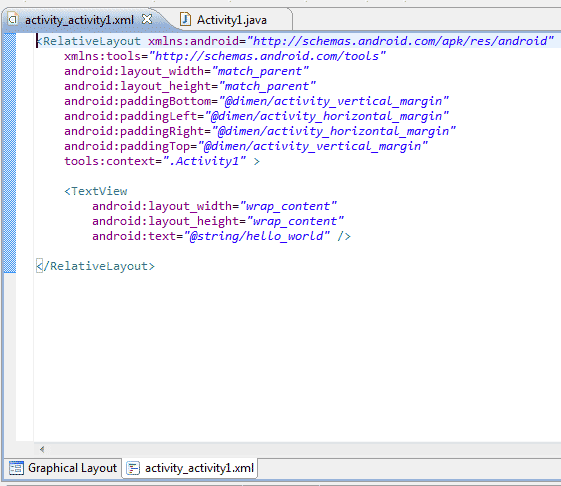Click the xmlns:tools attribute line
The height and width of the screenshot is (486, 561).
[225, 56]
